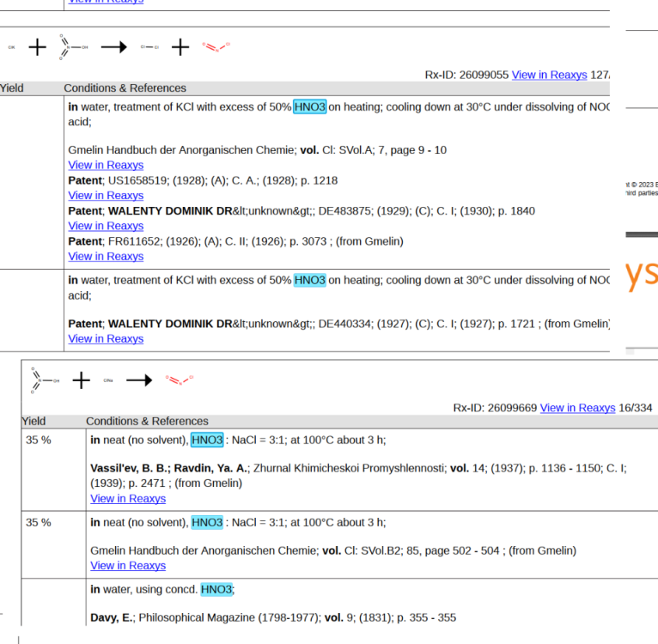The height and width of the screenshot is (644, 658).
Task: Open View in Reaxys below DE483875 patent
Action: (x=106, y=226)
